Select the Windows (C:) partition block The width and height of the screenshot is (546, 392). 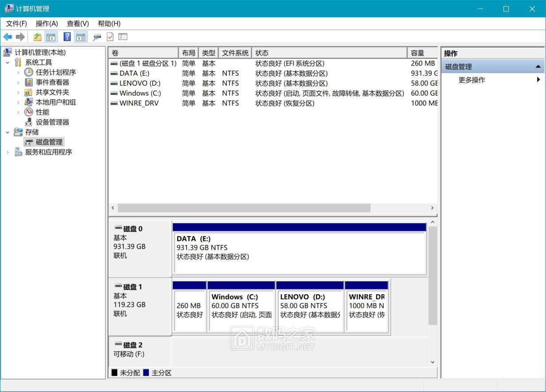tap(241, 310)
